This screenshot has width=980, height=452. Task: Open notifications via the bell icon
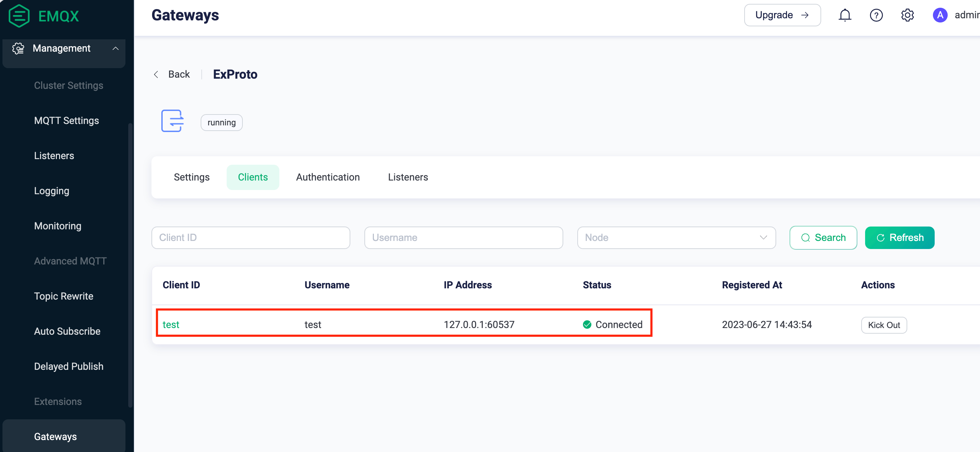(x=845, y=15)
